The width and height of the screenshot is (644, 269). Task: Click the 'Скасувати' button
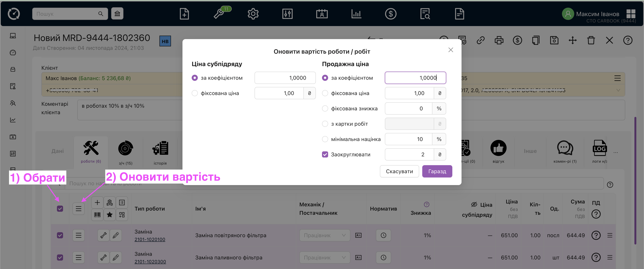pos(399,171)
